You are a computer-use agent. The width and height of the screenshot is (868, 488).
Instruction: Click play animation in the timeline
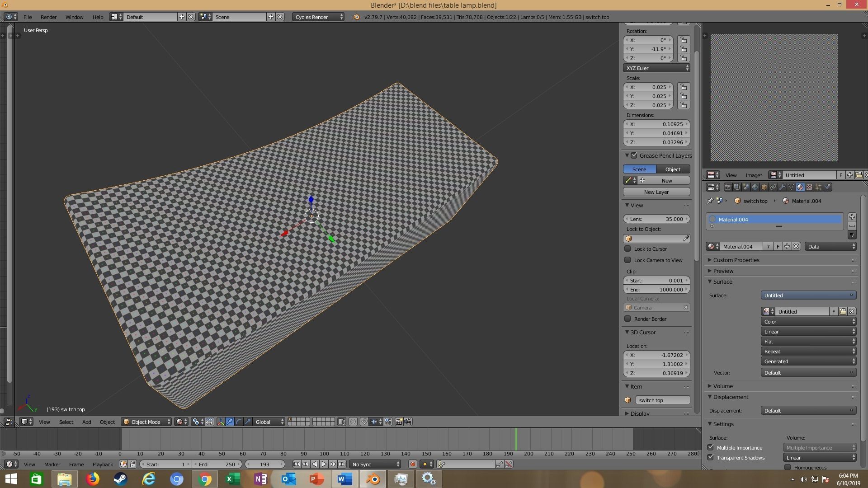pyautogui.click(x=324, y=464)
